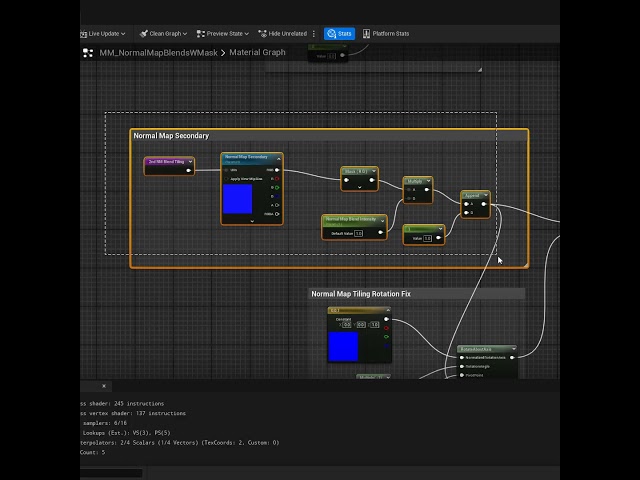Click green output pin of 0,0,1 constant
The height and width of the screenshot is (480, 640).
[386, 337]
